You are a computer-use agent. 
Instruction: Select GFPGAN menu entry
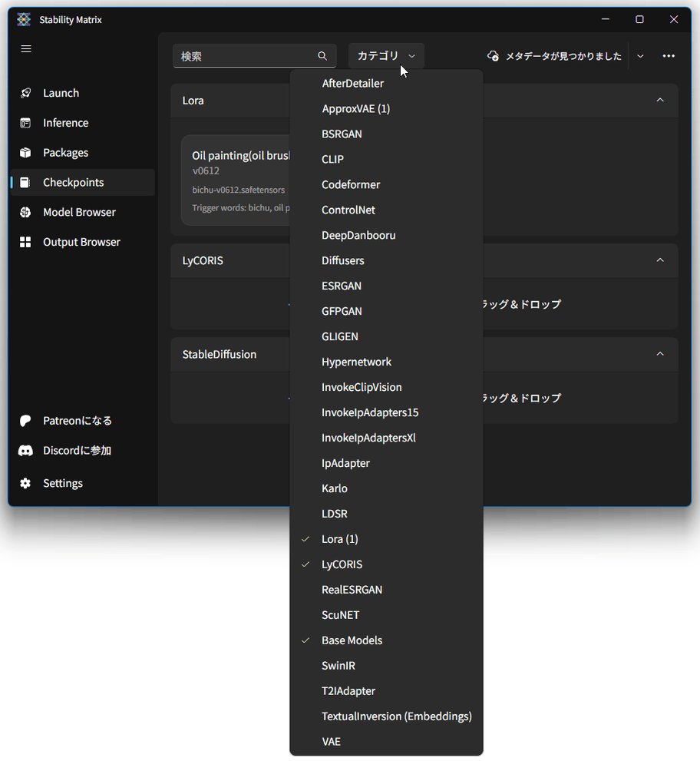pos(386,311)
